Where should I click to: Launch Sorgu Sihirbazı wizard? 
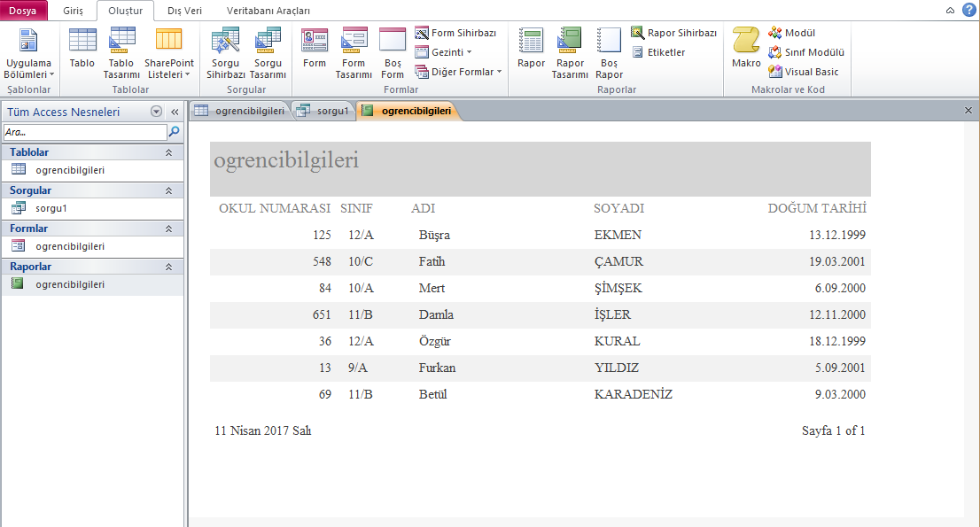click(x=225, y=54)
